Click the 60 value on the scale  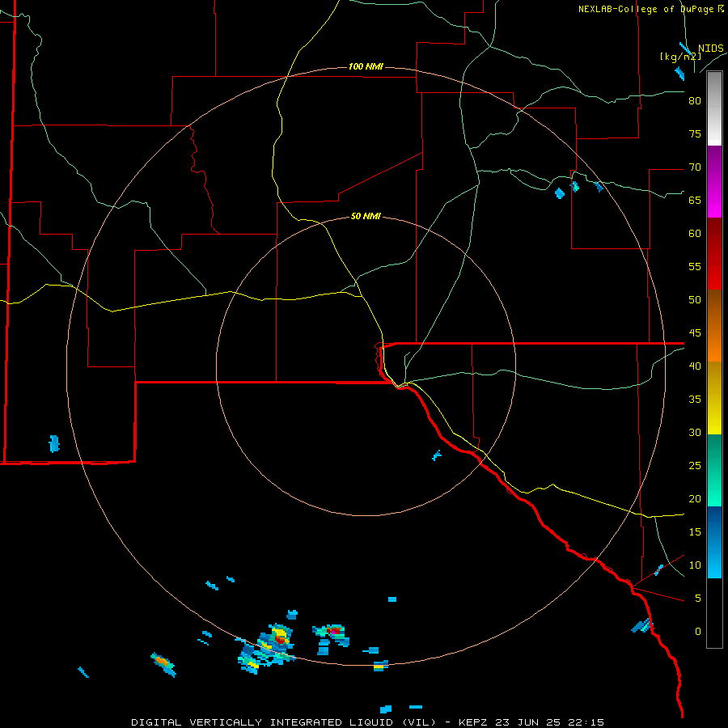[x=695, y=234]
